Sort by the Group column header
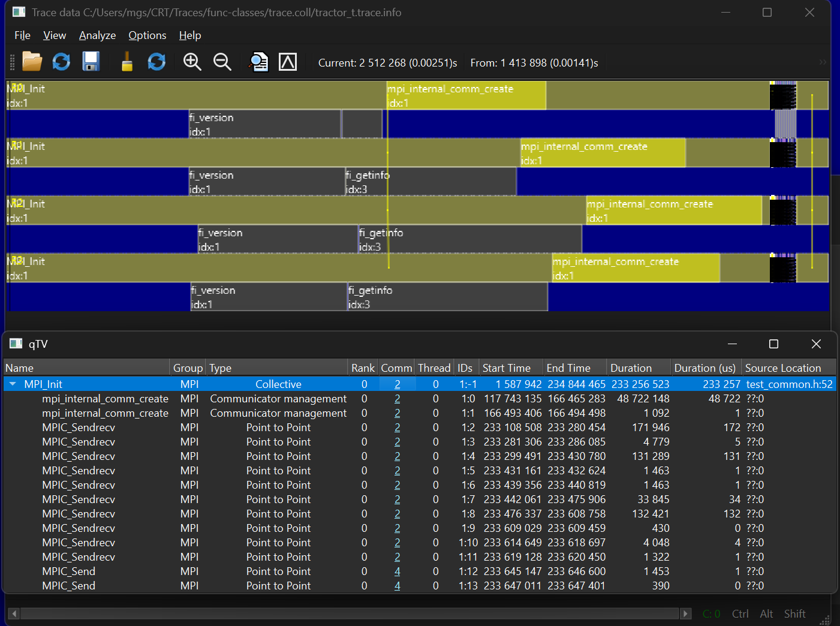This screenshot has height=626, width=840. 188,368
